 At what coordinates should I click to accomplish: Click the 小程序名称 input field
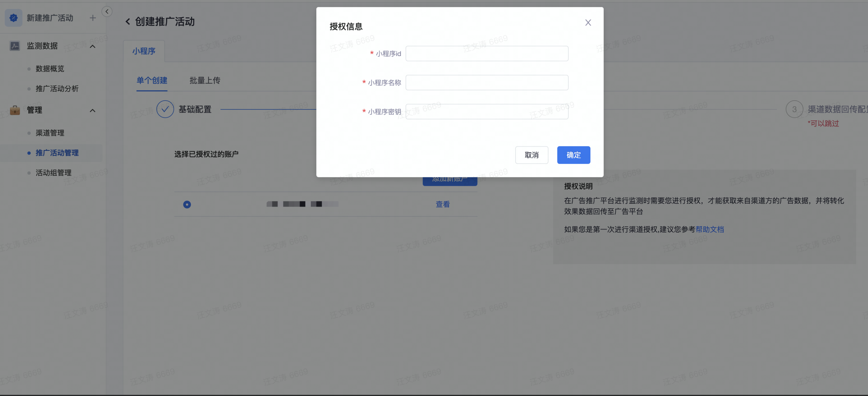point(487,82)
